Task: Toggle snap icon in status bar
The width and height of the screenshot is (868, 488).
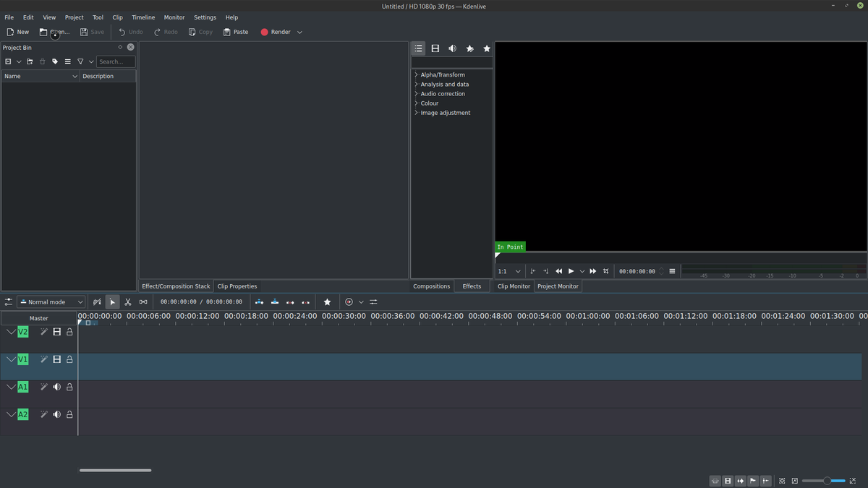Action: coord(765,481)
